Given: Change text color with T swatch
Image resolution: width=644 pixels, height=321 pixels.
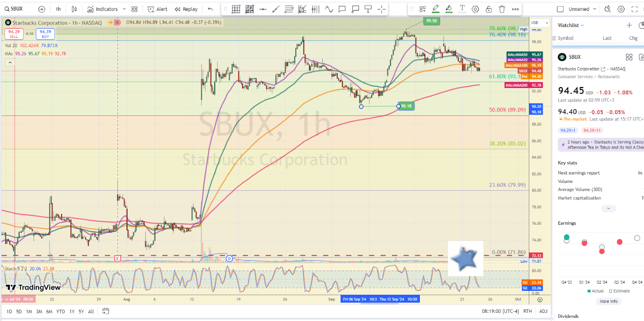Looking at the screenshot, I should click(462, 9).
